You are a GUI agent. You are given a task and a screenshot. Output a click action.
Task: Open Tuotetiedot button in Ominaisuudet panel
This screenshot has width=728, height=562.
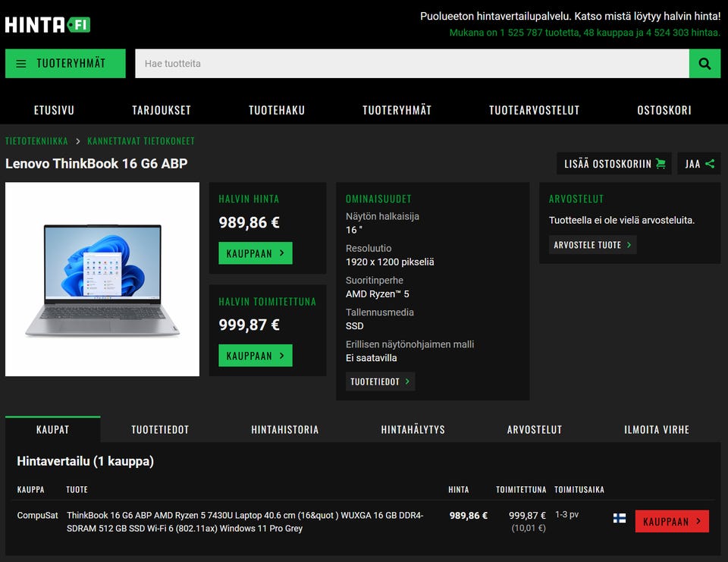[380, 381]
